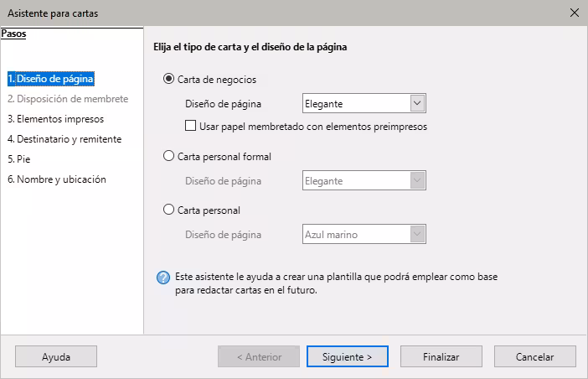Click the Diseño de página label under Carta de negocios

click(x=223, y=104)
